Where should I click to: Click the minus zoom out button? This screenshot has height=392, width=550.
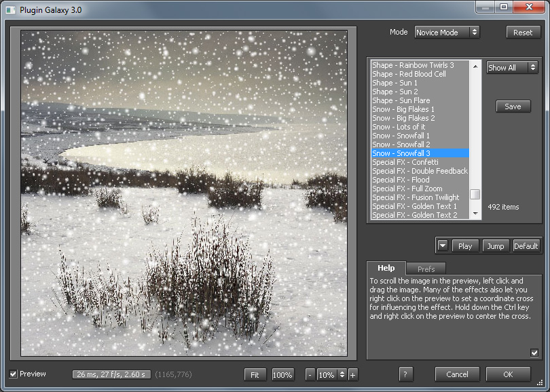310,374
